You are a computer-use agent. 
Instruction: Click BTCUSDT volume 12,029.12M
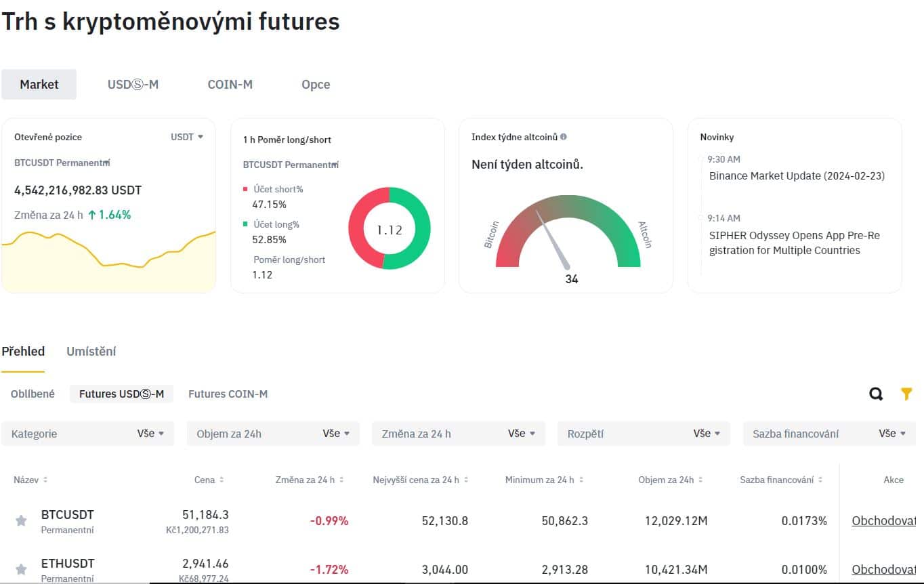click(x=675, y=521)
